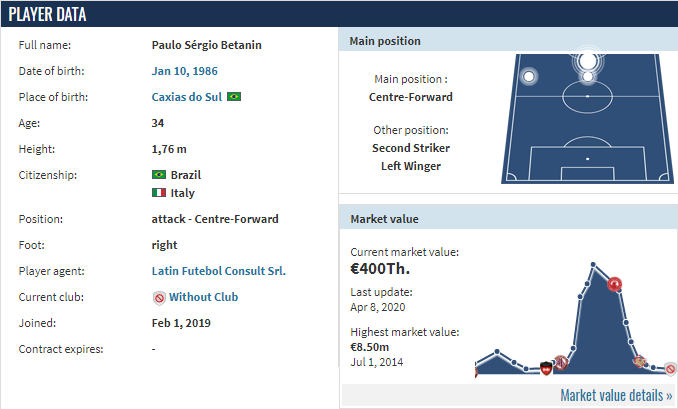Click the highest peak point on market chart
Viewport: 678px width, 409px height.
(593, 264)
